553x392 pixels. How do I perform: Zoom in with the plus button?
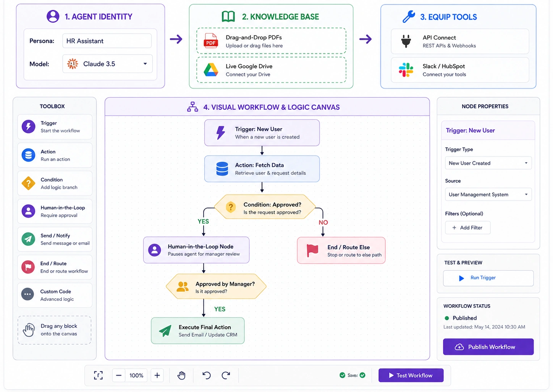tap(157, 375)
